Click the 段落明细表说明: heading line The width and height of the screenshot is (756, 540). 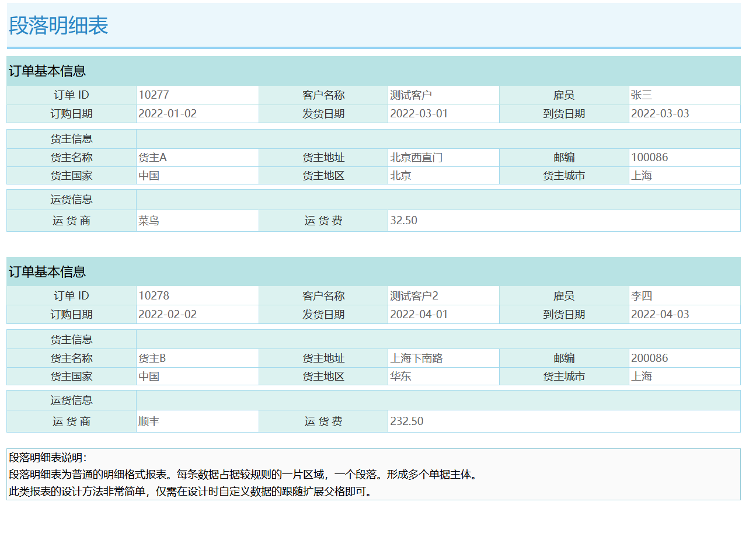(x=48, y=458)
